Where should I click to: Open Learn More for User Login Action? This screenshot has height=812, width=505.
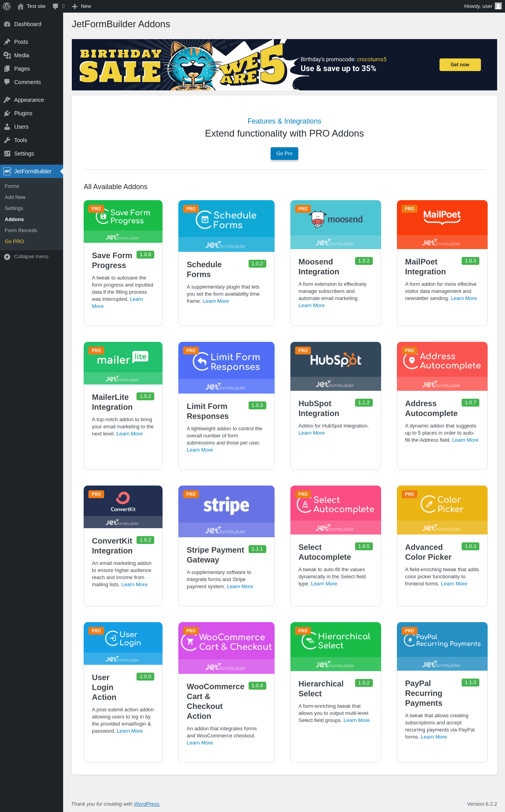point(130,731)
